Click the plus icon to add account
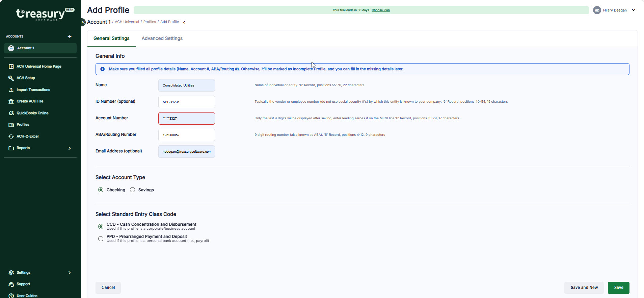 (70, 36)
